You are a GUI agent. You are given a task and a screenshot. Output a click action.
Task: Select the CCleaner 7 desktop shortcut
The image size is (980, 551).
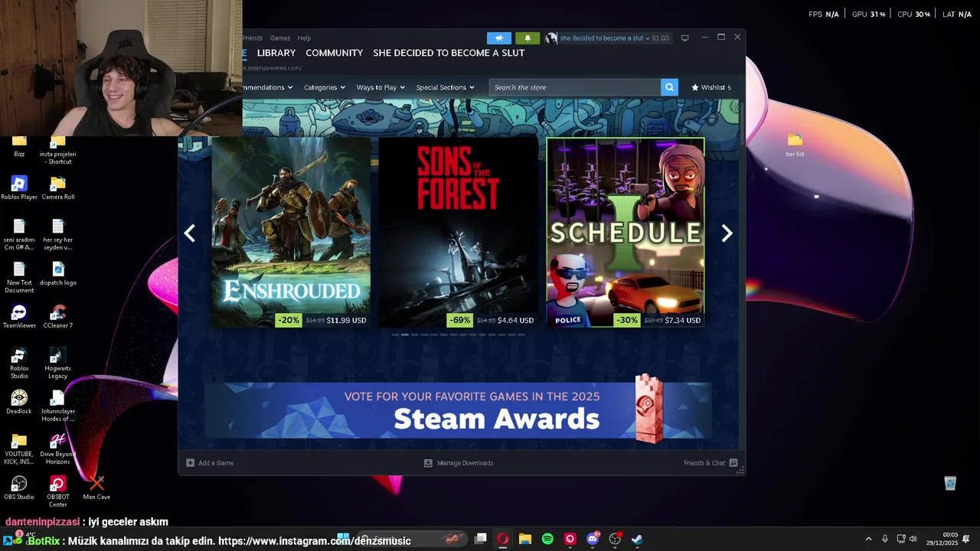pos(58,317)
